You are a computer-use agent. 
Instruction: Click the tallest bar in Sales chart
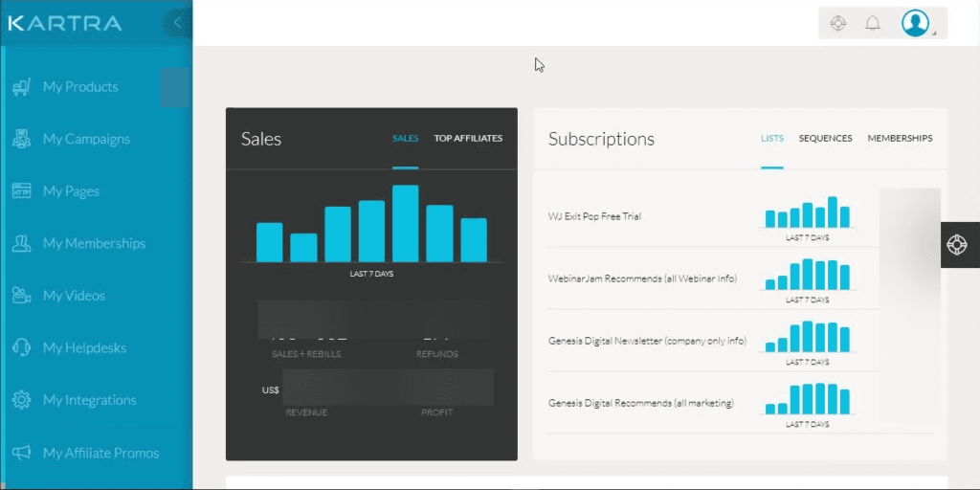(406, 223)
